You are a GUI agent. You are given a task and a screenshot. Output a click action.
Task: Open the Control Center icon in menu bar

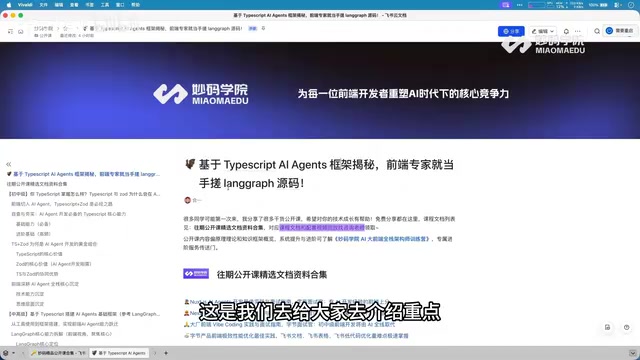(x=618, y=5)
